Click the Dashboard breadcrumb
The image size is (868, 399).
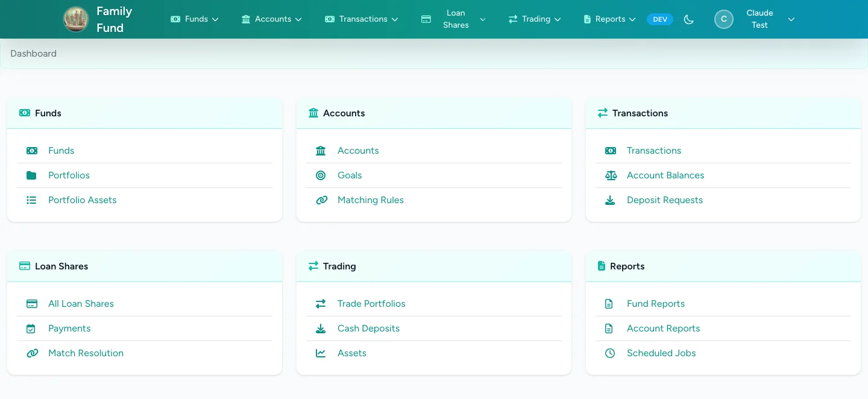(34, 54)
